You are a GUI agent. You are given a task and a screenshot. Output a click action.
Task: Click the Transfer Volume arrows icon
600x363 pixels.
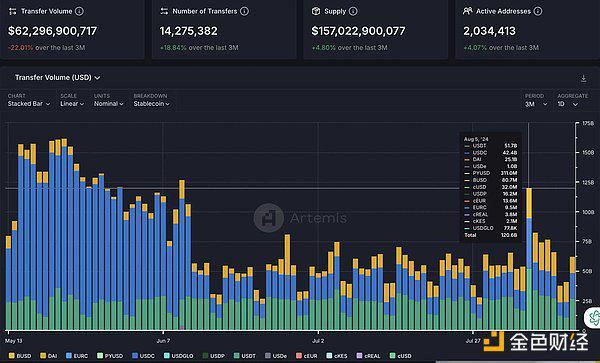click(13, 11)
